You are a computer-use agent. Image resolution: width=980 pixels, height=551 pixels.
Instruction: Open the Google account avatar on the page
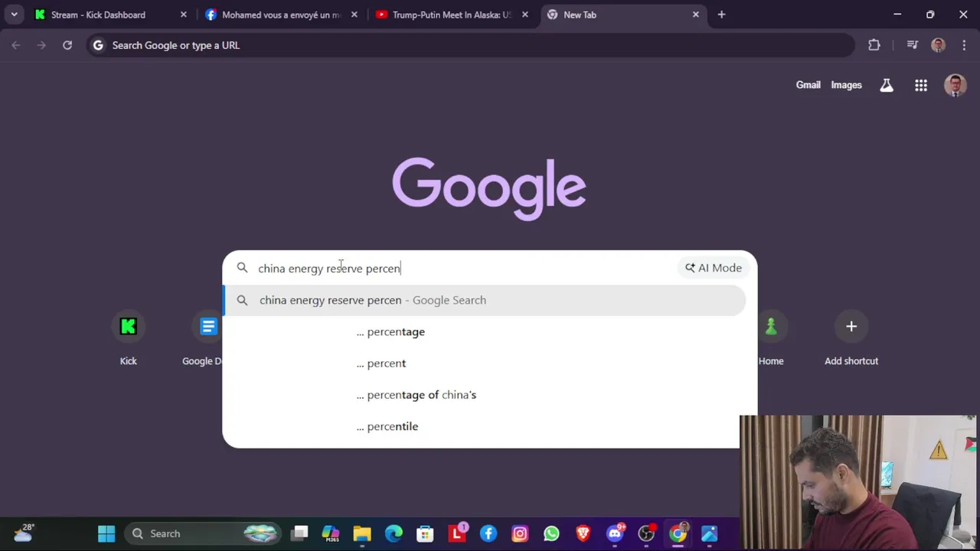click(x=955, y=85)
